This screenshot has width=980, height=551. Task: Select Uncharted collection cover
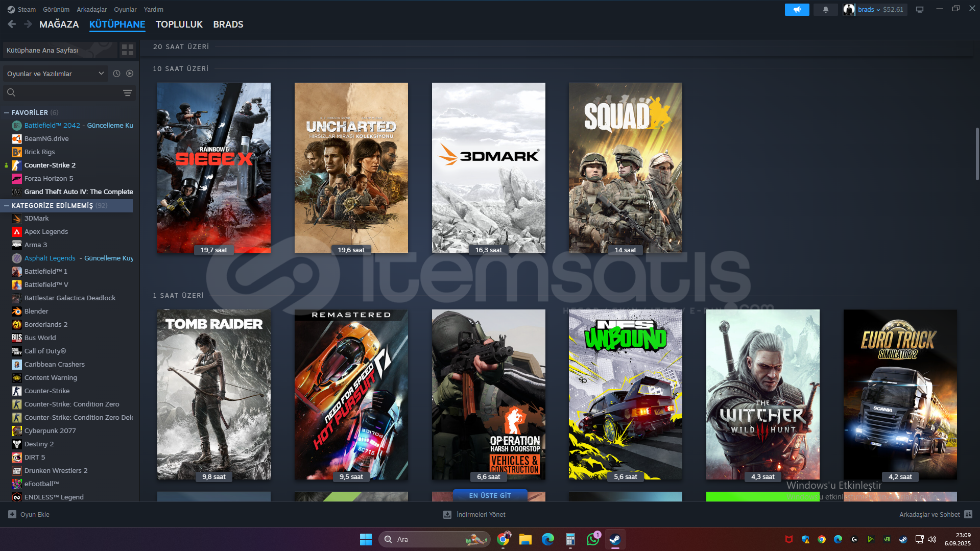(351, 167)
